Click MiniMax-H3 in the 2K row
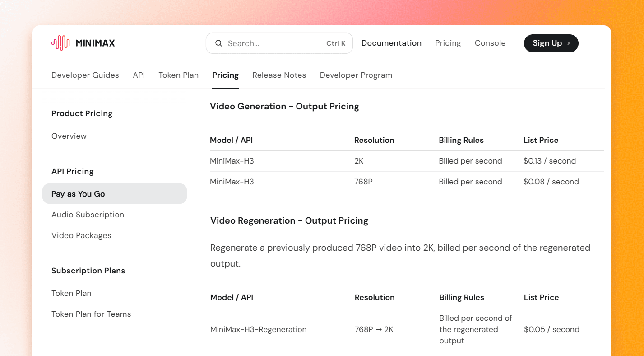This screenshot has width=644, height=356. pos(232,161)
